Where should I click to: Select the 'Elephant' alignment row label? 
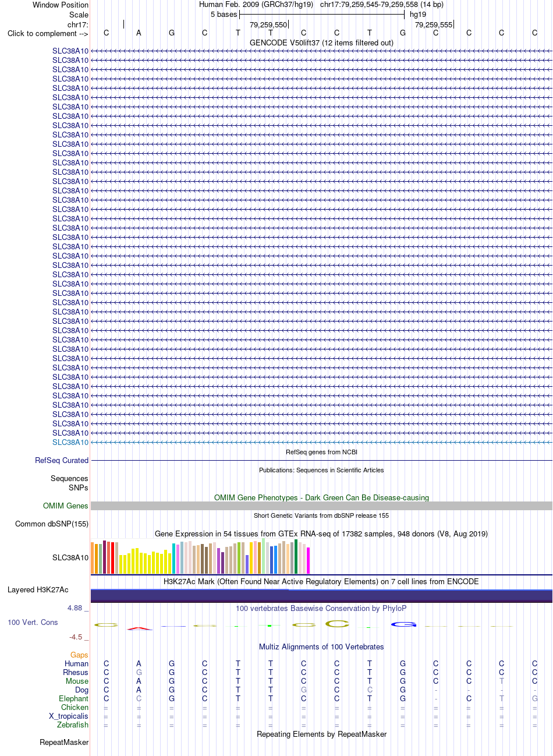[74, 698]
